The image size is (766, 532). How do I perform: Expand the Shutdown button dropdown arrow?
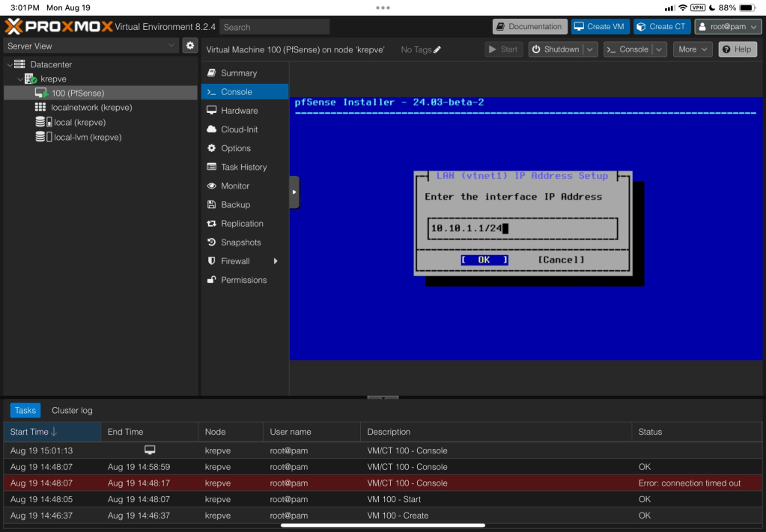click(x=590, y=49)
